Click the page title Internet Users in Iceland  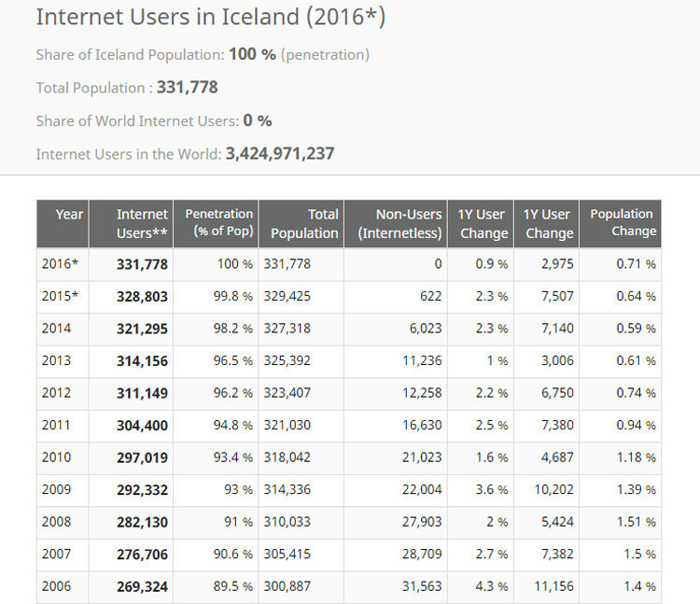[x=210, y=18]
